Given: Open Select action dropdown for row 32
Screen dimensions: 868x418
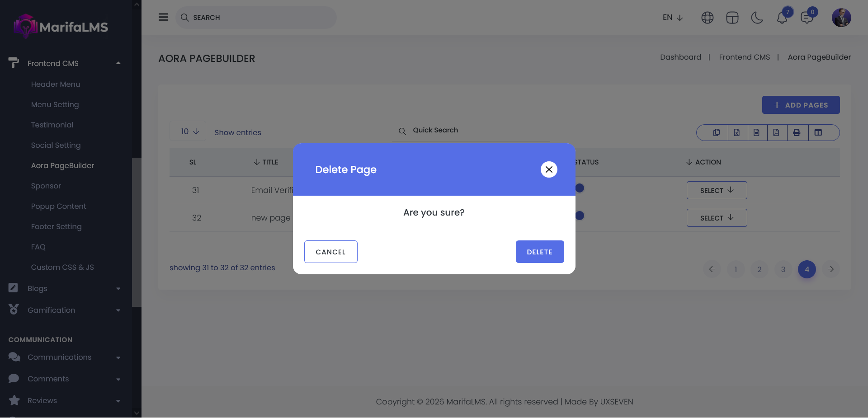Looking at the screenshot, I should (717, 218).
